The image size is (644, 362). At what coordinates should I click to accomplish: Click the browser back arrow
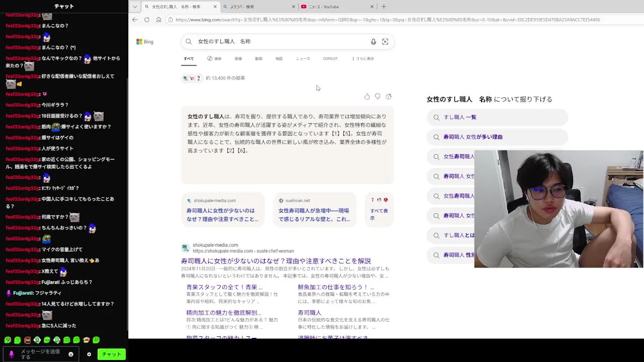tap(135, 20)
